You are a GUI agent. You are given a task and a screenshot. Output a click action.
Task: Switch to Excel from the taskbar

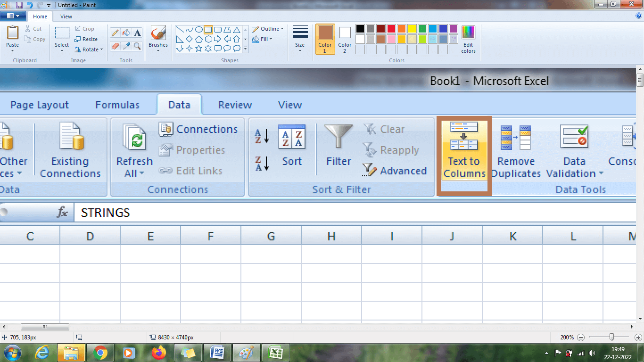pyautogui.click(x=276, y=353)
